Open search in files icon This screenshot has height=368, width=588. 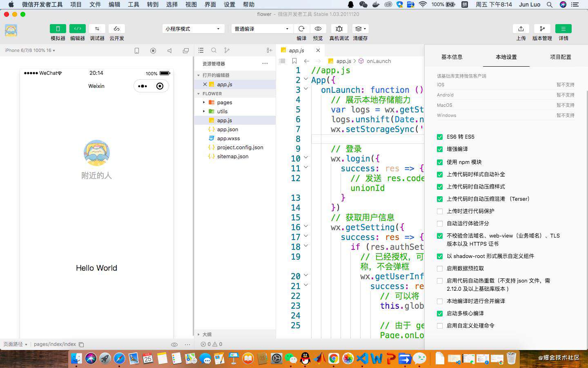point(214,50)
